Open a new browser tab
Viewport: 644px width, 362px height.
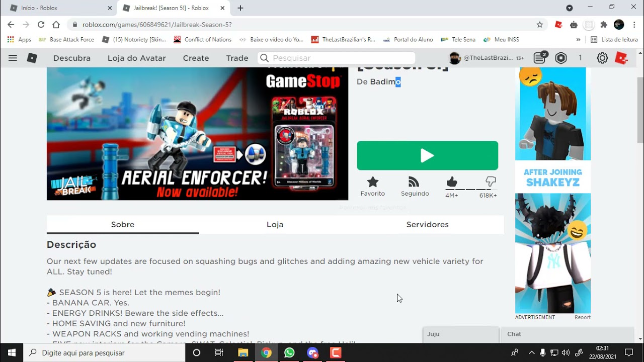[240, 8]
